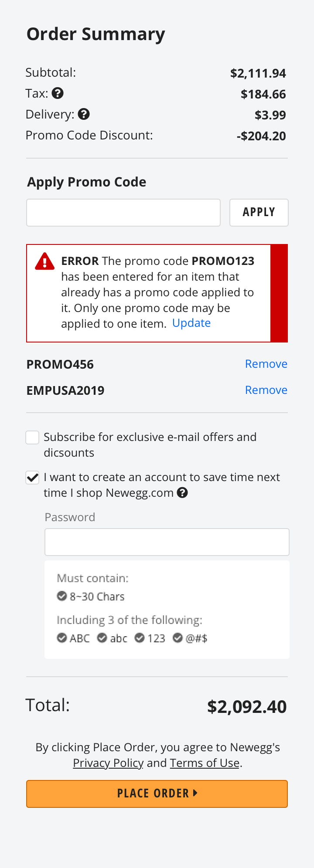Click the 123 number requirement check icon

(x=140, y=638)
